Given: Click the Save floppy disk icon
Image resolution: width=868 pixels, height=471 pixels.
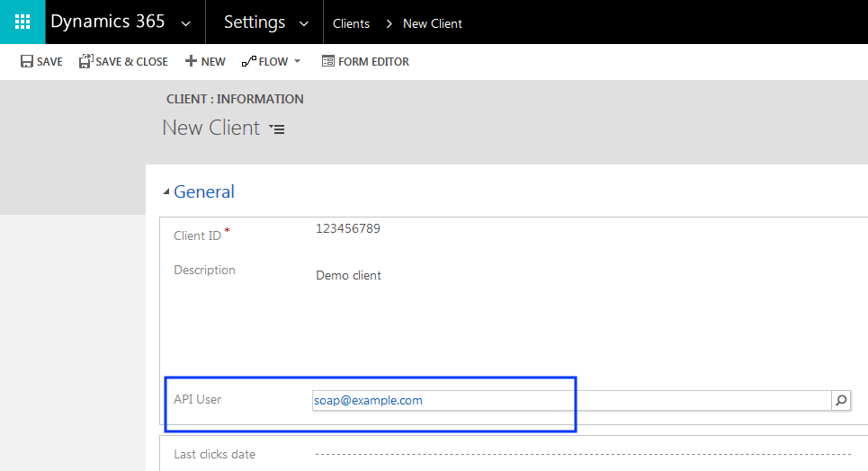Looking at the screenshot, I should click(x=27, y=62).
